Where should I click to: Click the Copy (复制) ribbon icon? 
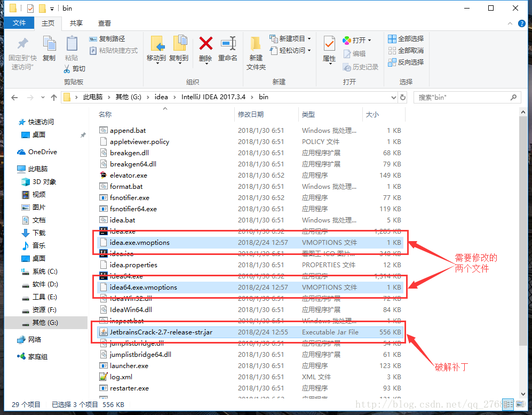tap(49, 43)
